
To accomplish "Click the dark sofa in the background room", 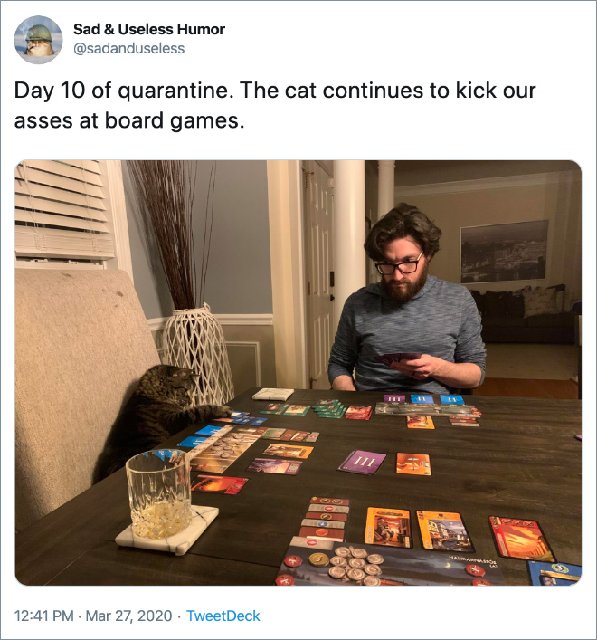I will [524, 314].
